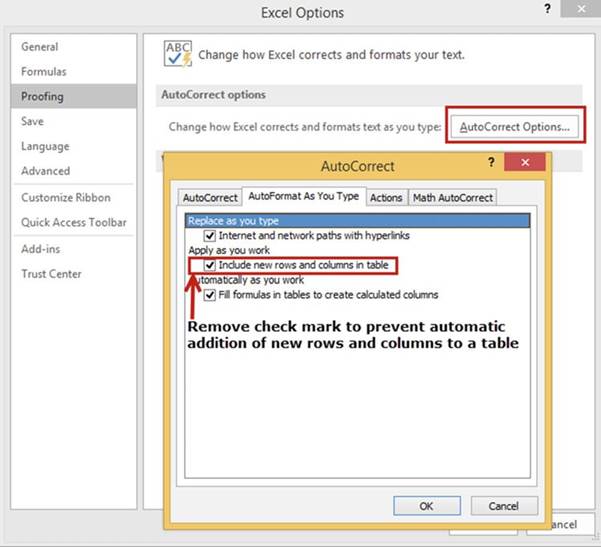Click the AutoCorrect dialog help question mark
Viewport: 601px width, 547px height.
pyautogui.click(x=491, y=163)
